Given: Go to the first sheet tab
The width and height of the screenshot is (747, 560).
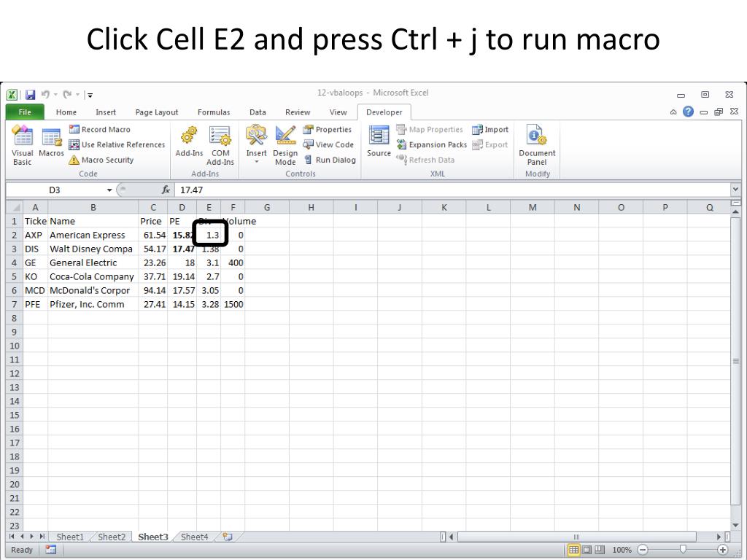Looking at the screenshot, I should coord(12,537).
